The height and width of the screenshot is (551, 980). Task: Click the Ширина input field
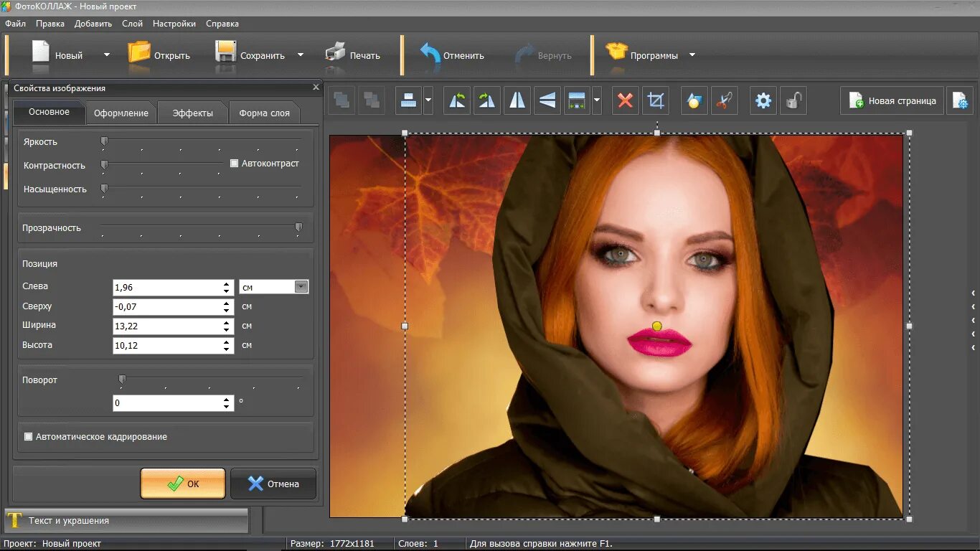pyautogui.click(x=167, y=326)
